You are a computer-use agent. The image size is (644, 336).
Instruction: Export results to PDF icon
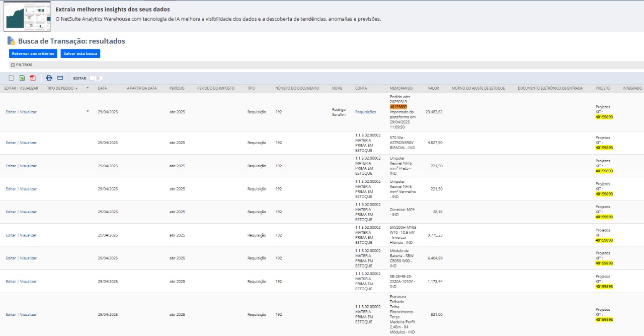coord(33,78)
